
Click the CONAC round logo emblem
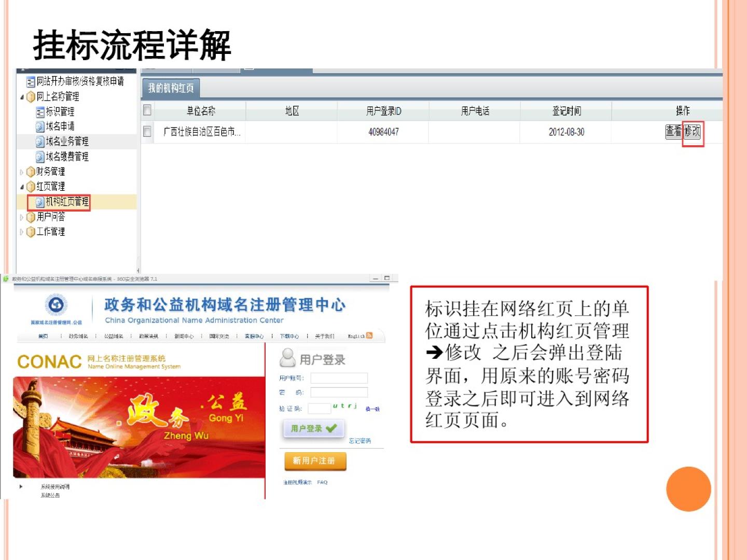[56, 305]
